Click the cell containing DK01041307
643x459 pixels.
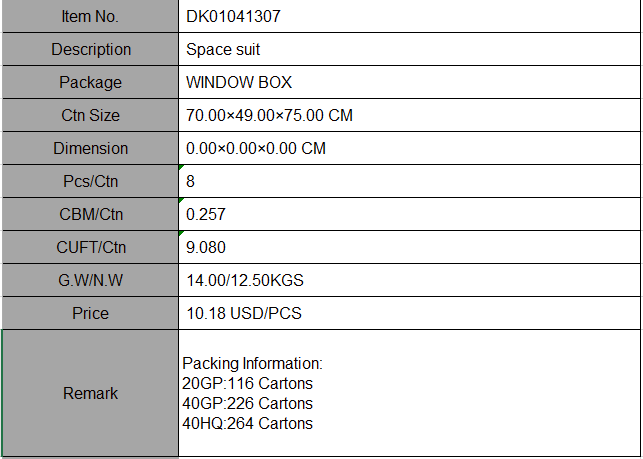pos(409,17)
